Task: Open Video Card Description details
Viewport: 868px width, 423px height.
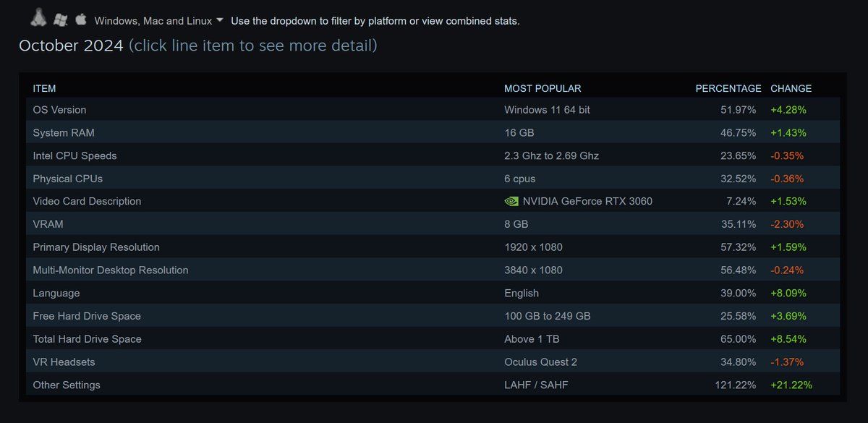Action: [x=433, y=201]
